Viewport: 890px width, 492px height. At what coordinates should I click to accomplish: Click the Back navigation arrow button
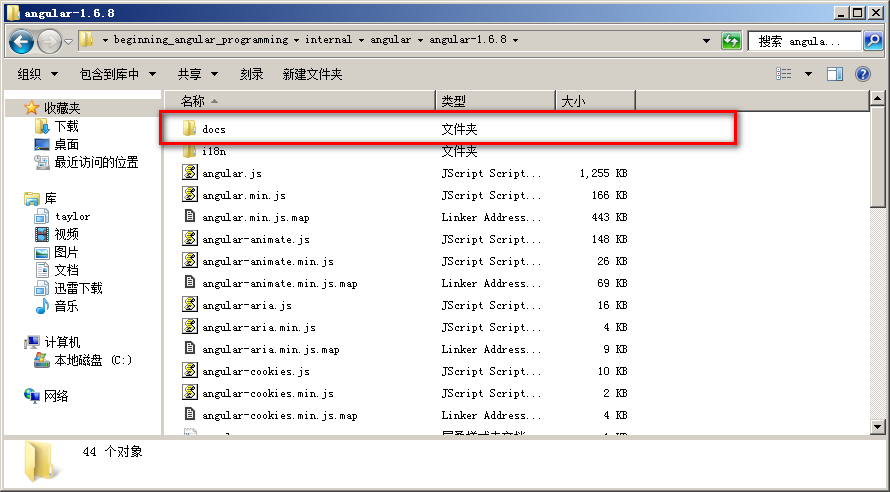click(22, 41)
